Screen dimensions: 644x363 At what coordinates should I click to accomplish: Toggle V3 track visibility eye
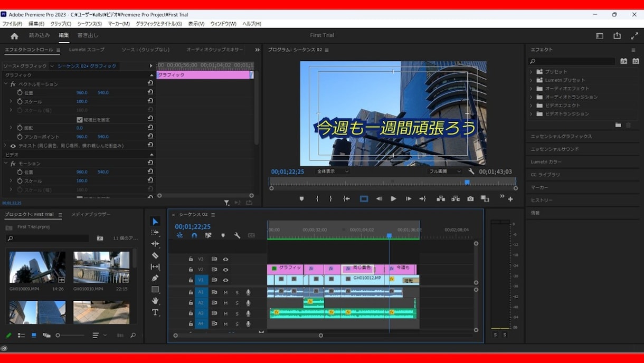tap(225, 259)
